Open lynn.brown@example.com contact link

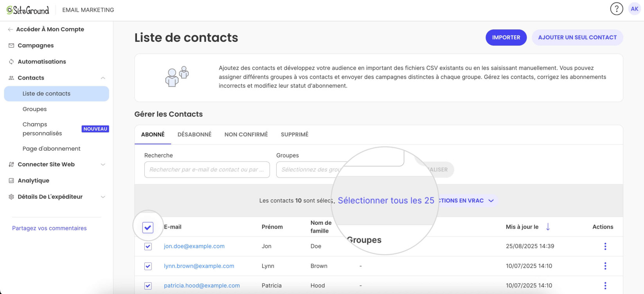(199, 266)
